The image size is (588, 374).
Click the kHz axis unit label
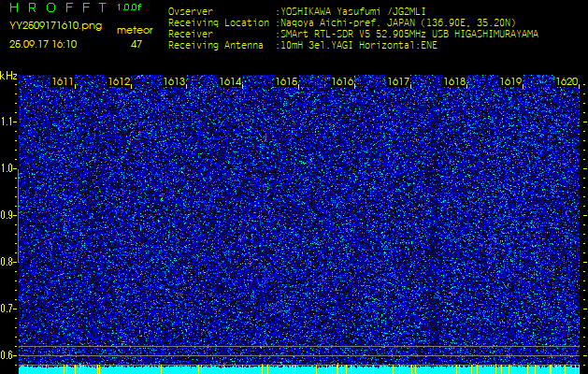pyautogui.click(x=8, y=76)
